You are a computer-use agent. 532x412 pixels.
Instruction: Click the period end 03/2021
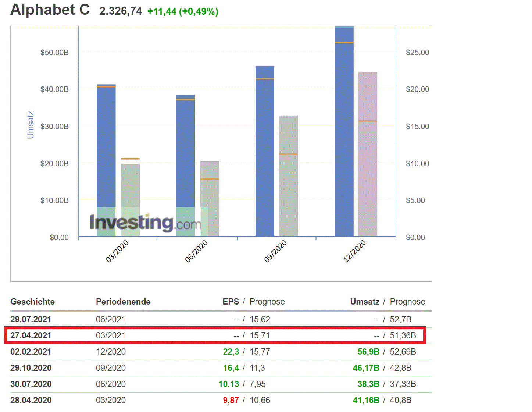point(111,335)
